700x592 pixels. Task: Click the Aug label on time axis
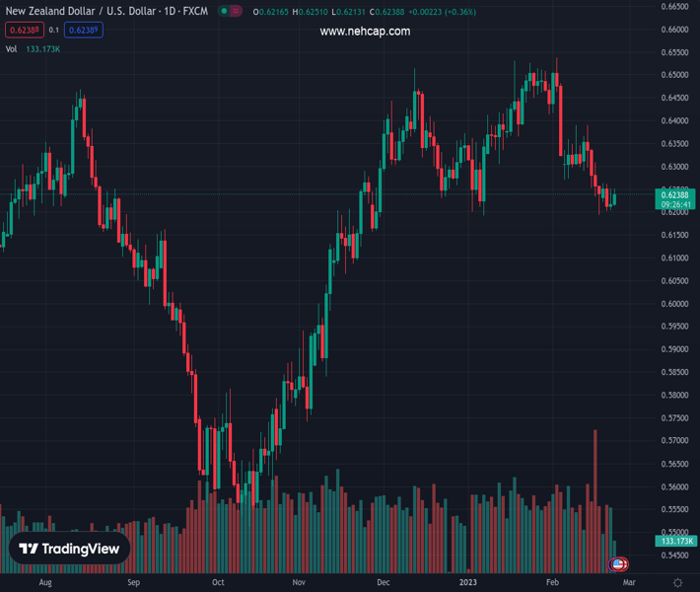(x=44, y=583)
